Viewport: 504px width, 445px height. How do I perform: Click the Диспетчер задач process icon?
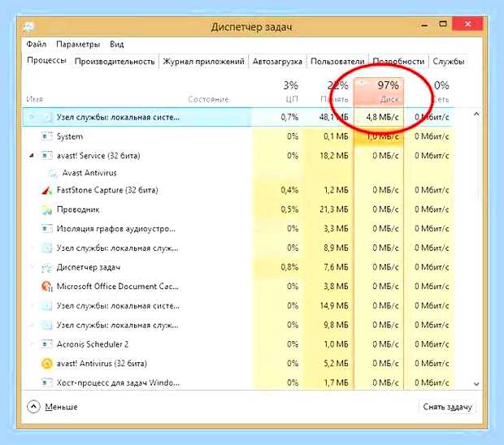point(47,267)
